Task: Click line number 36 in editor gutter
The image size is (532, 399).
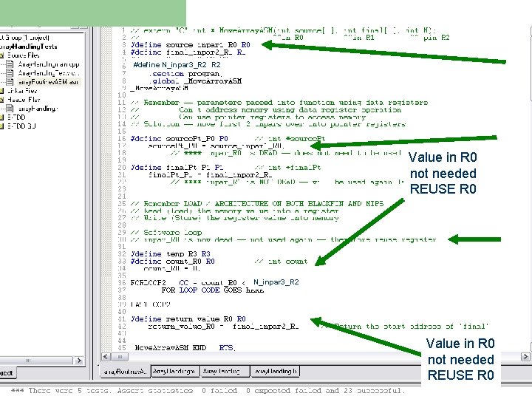Action: point(122,282)
